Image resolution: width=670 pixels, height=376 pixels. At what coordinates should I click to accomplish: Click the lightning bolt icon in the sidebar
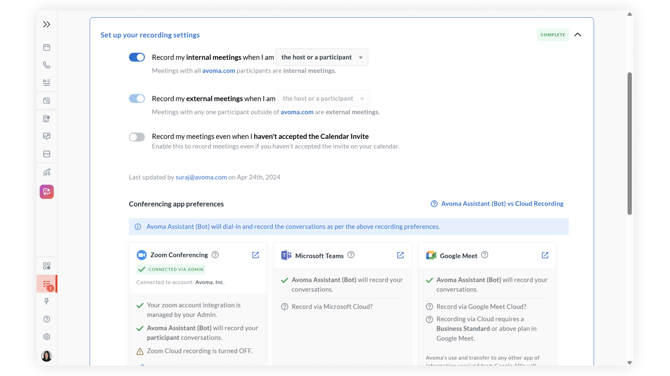(47, 301)
